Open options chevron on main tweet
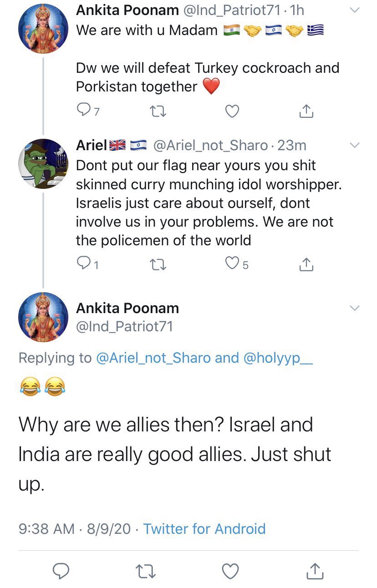Image resolution: width=377 pixels, height=588 pixels. pos(354,308)
